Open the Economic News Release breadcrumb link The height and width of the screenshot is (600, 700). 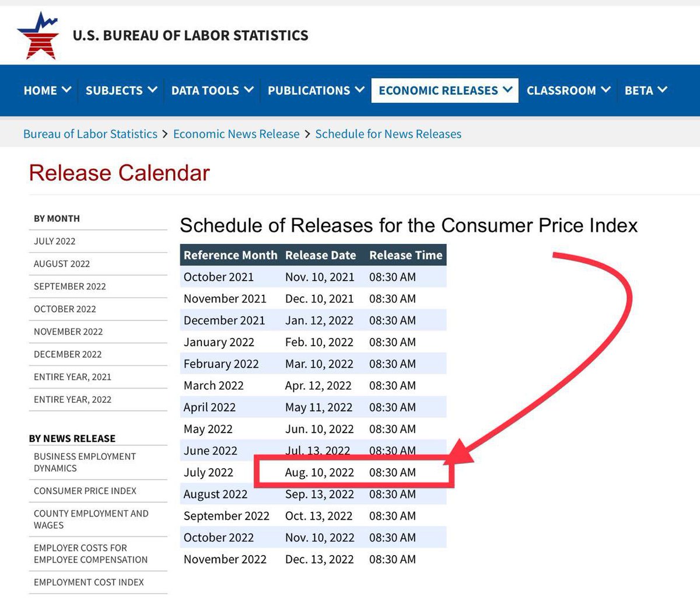[x=236, y=134]
